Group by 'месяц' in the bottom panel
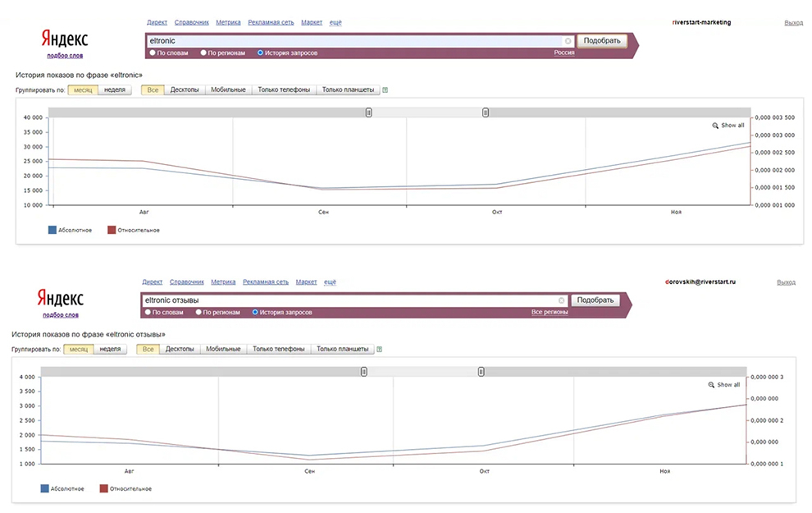 [x=79, y=350]
